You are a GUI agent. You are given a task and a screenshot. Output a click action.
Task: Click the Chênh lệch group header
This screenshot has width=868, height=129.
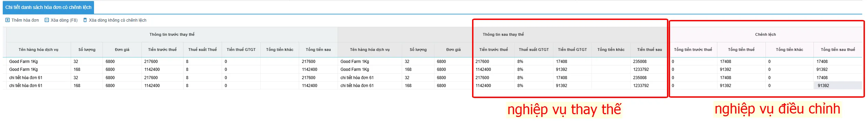click(765, 34)
